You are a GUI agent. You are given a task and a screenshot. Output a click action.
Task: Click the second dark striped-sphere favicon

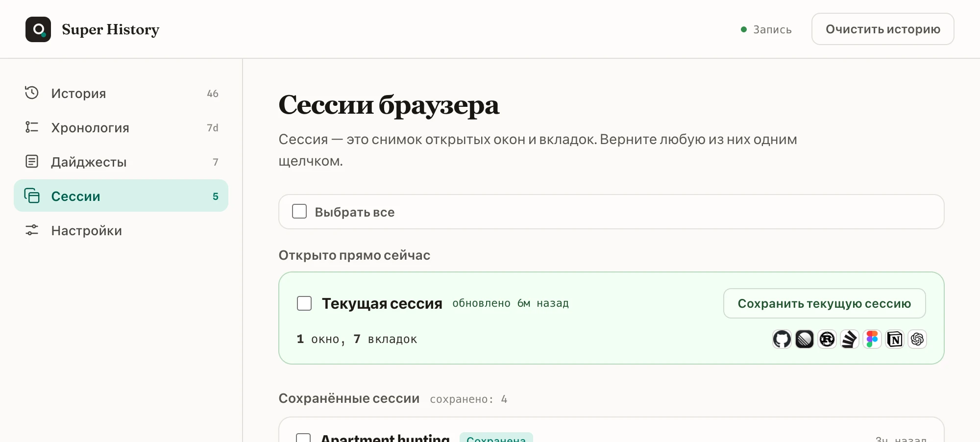pyautogui.click(x=805, y=339)
